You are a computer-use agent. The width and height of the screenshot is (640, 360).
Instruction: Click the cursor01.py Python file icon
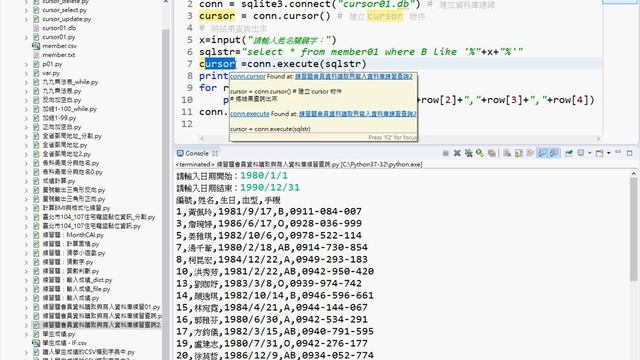click(36, 37)
